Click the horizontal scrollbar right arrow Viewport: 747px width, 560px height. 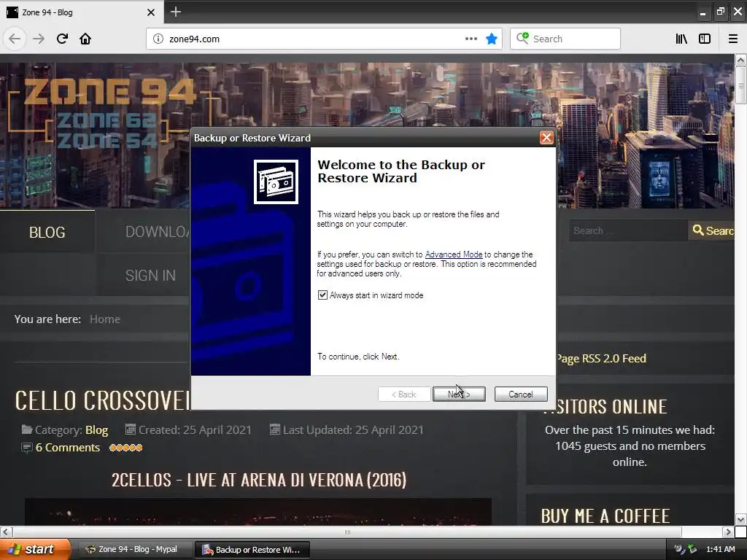(x=728, y=532)
